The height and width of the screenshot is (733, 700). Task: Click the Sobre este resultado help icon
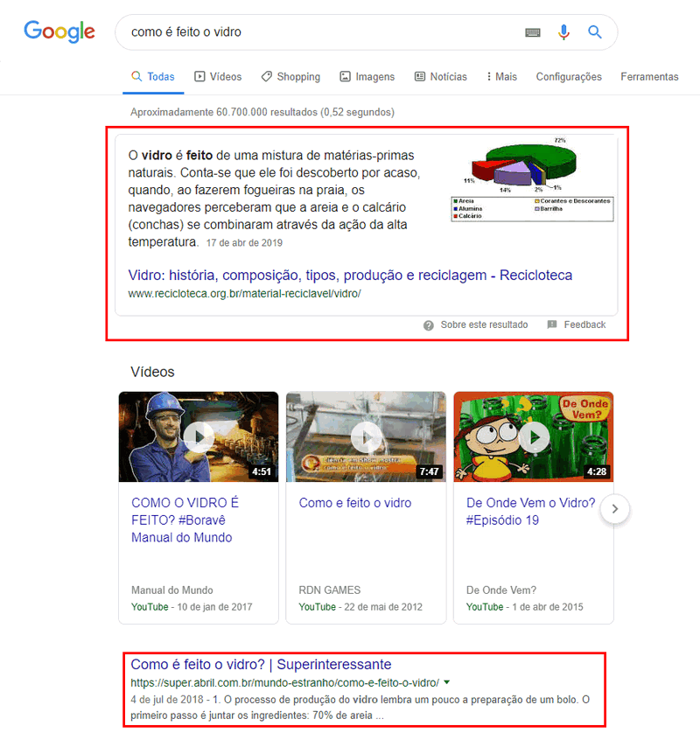429,325
